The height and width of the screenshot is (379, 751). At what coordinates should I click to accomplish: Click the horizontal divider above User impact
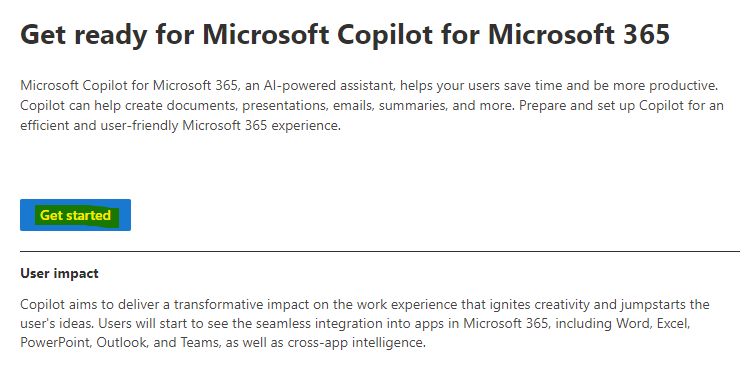click(380, 251)
